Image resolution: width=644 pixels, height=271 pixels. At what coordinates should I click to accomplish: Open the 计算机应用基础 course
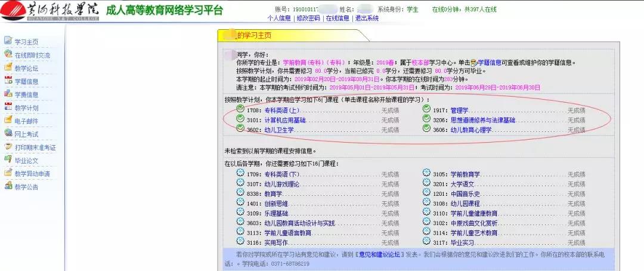coord(284,120)
